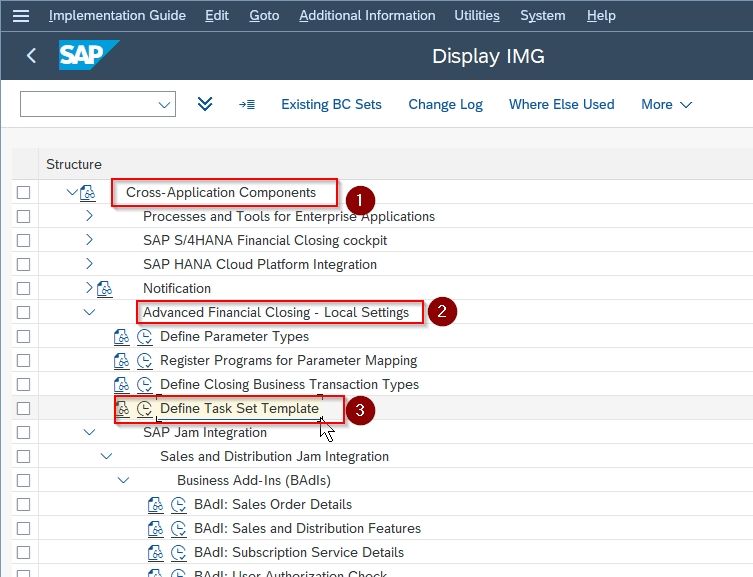Click Where Else Used button
This screenshot has height=577, width=753.
click(561, 104)
